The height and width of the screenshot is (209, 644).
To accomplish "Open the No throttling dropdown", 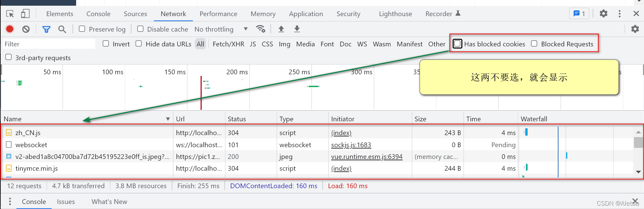I will (221, 29).
